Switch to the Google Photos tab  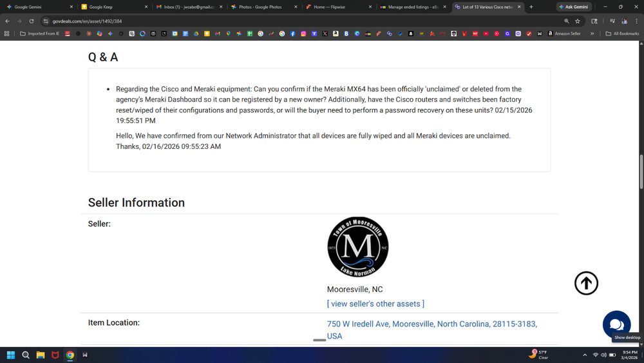point(263,7)
